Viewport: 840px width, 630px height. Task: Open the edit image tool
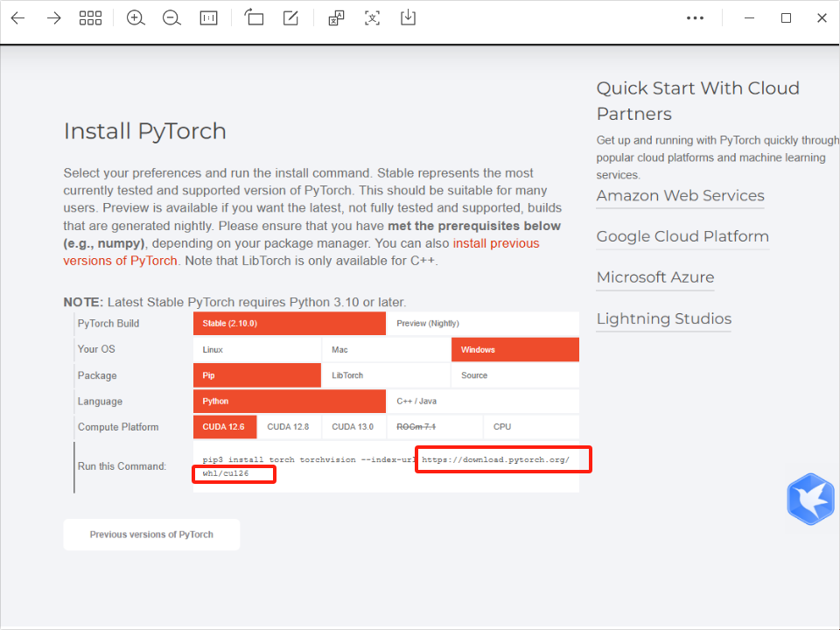point(290,18)
